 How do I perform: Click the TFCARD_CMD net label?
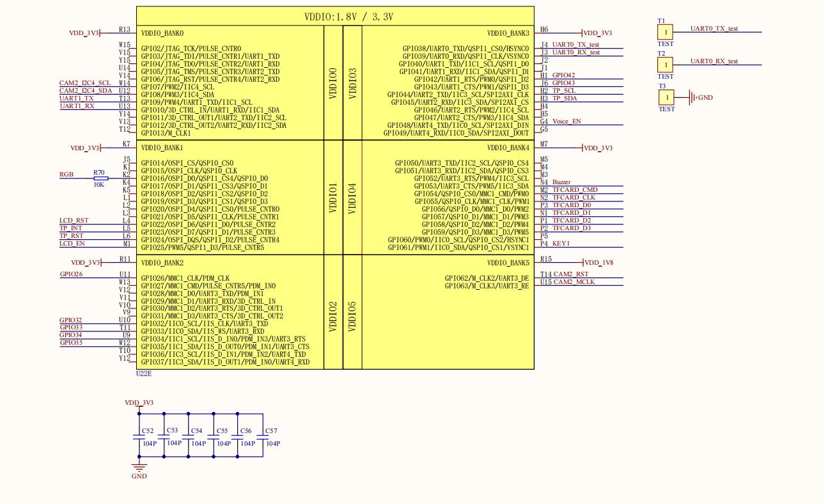point(574,190)
